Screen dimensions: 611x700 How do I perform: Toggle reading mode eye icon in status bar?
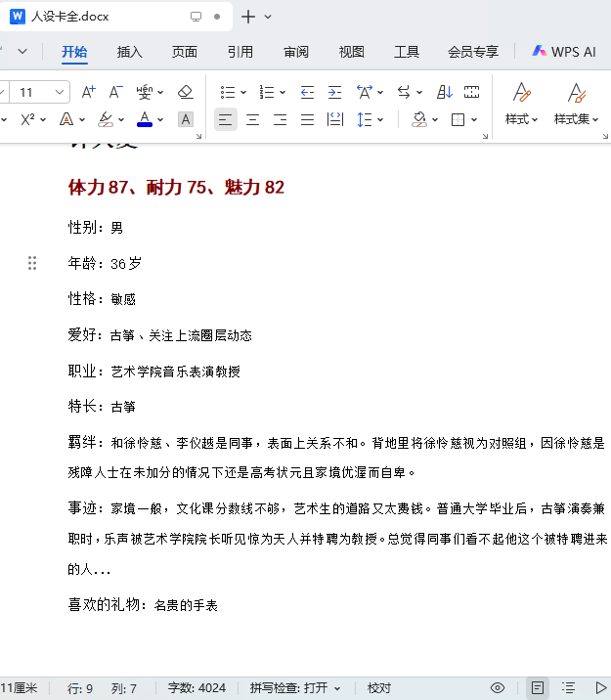click(498, 688)
